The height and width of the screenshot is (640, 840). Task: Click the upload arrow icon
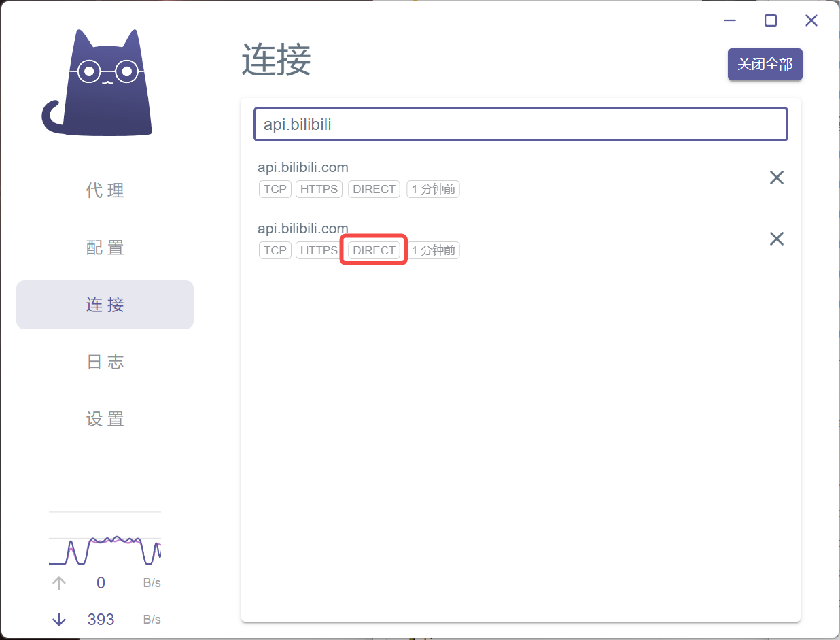tap(59, 583)
